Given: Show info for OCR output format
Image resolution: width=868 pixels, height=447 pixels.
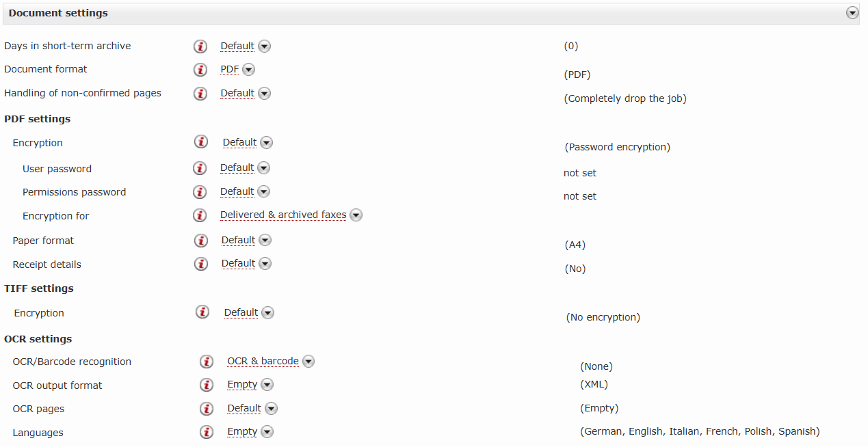Looking at the screenshot, I should tap(207, 385).
